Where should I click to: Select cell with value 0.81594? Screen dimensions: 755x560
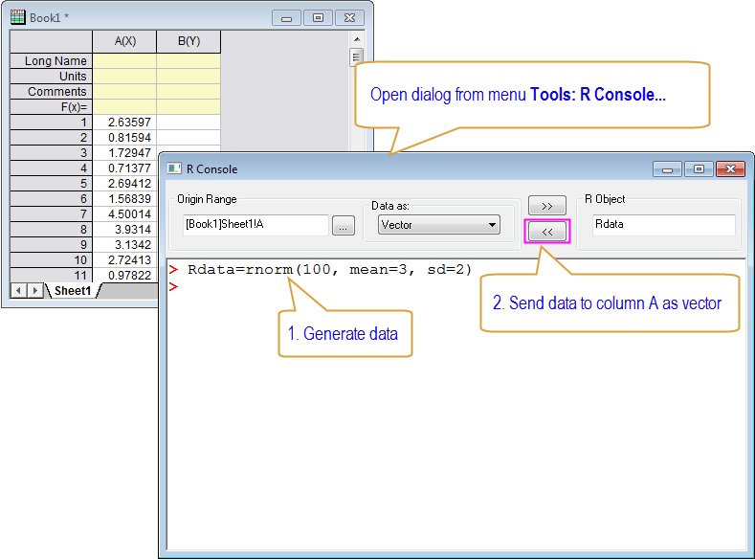point(124,138)
